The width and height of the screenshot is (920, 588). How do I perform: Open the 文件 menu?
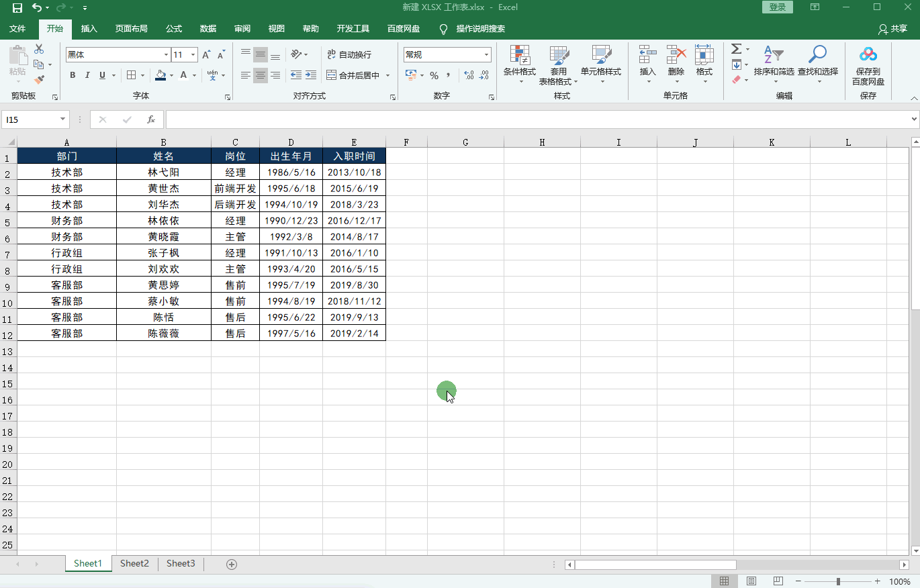(x=17, y=29)
